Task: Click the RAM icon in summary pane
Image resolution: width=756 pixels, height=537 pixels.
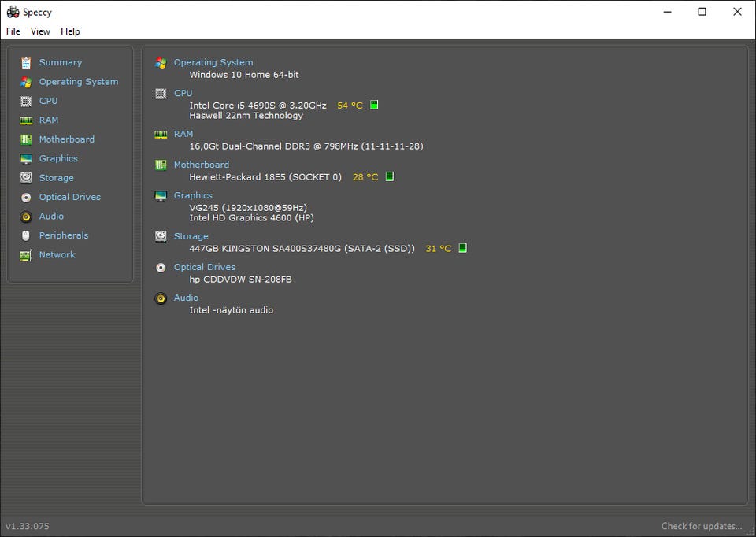Action: click(161, 135)
